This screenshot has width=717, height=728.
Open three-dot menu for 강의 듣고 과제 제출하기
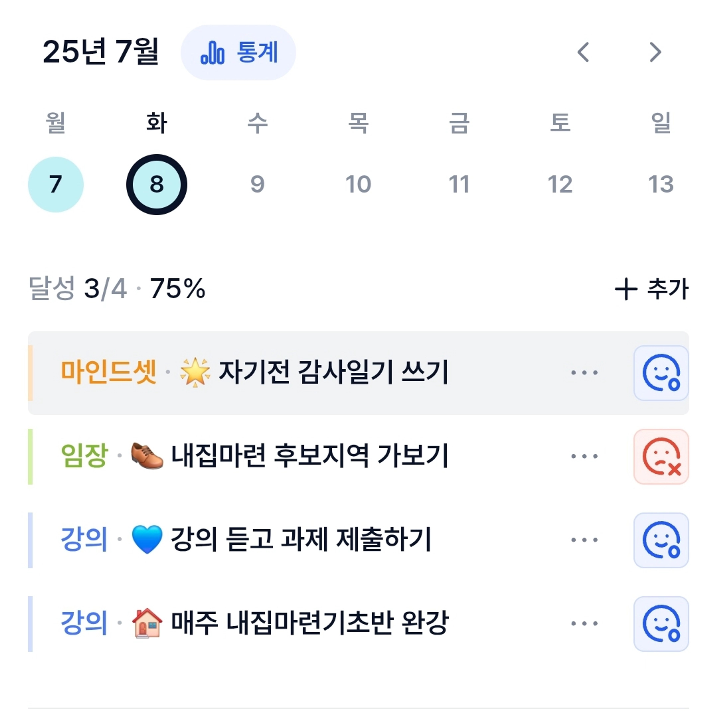click(584, 540)
